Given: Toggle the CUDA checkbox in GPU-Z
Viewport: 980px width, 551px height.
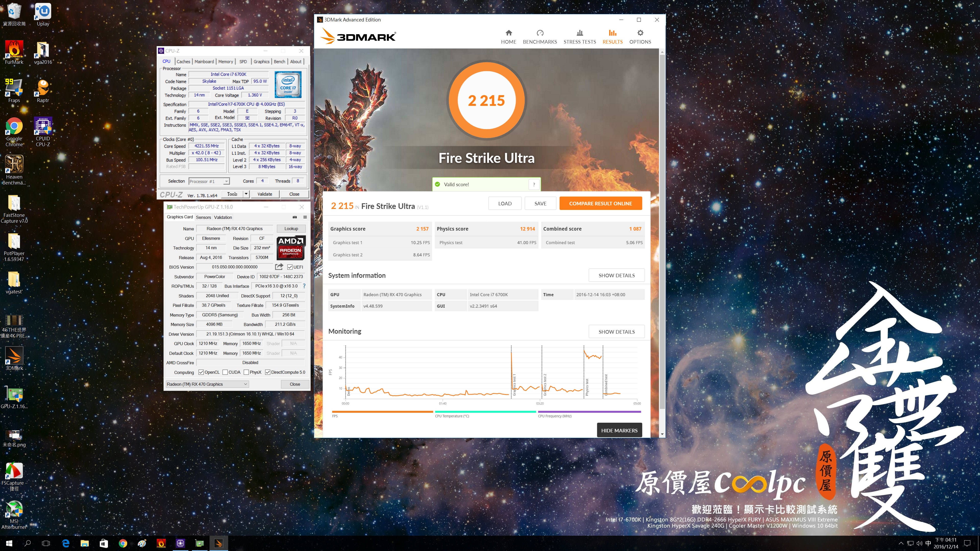Looking at the screenshot, I should tap(225, 372).
